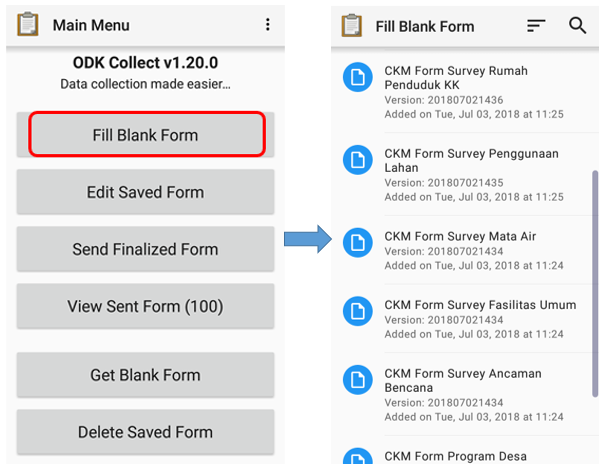Tap document icon for Penggunaan Lahan form

tap(358, 160)
